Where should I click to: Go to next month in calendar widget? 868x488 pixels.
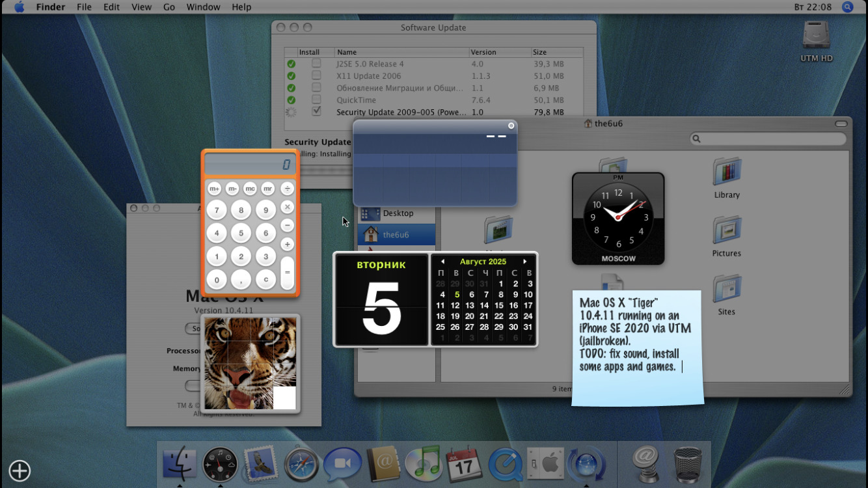tap(524, 262)
